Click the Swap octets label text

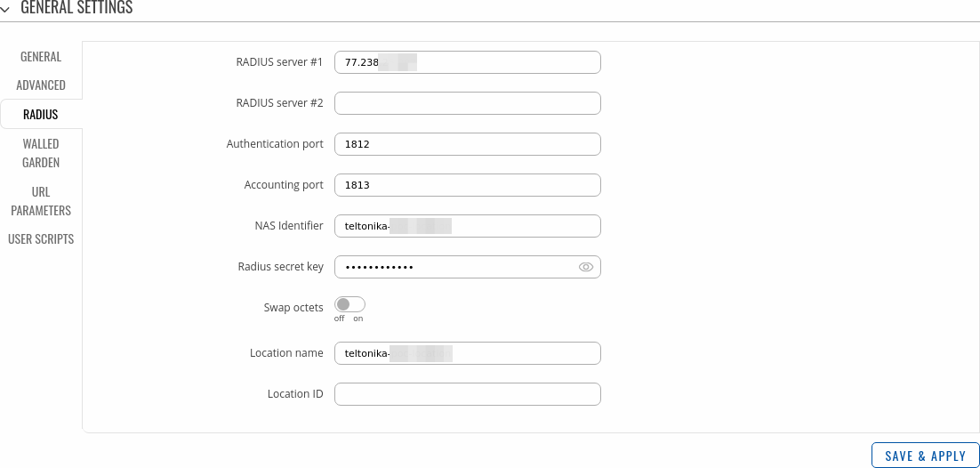click(x=293, y=307)
